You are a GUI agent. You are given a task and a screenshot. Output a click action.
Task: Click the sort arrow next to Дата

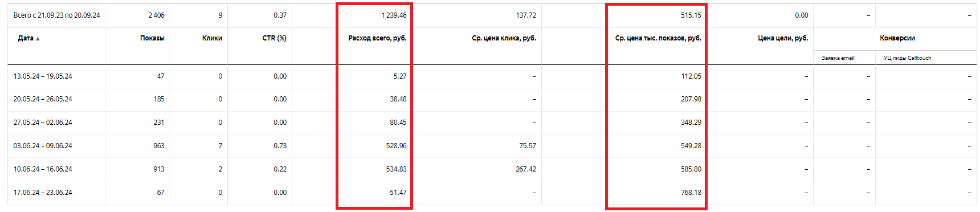tap(38, 39)
